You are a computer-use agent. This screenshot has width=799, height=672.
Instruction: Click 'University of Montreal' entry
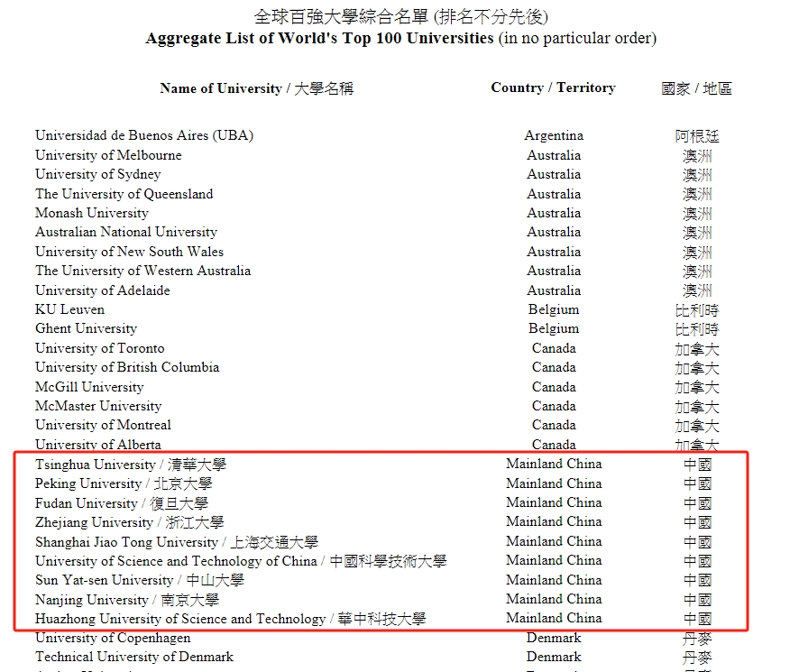103,425
